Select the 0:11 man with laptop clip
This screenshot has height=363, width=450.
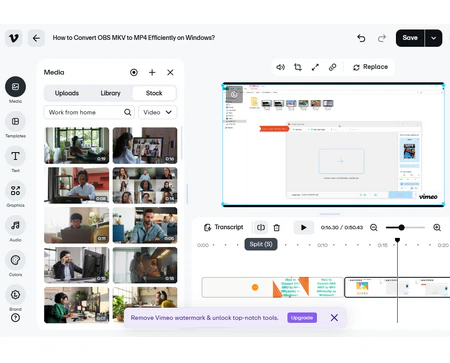77,225
